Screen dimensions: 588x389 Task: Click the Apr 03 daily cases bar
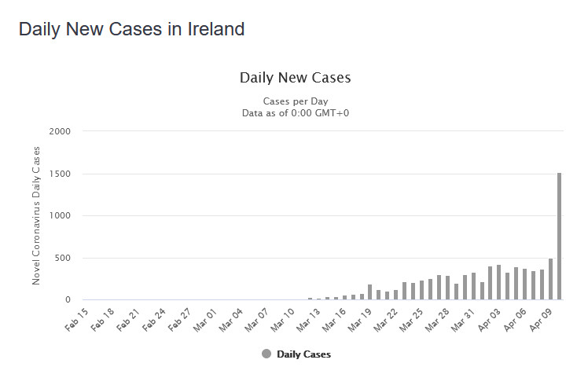point(498,282)
